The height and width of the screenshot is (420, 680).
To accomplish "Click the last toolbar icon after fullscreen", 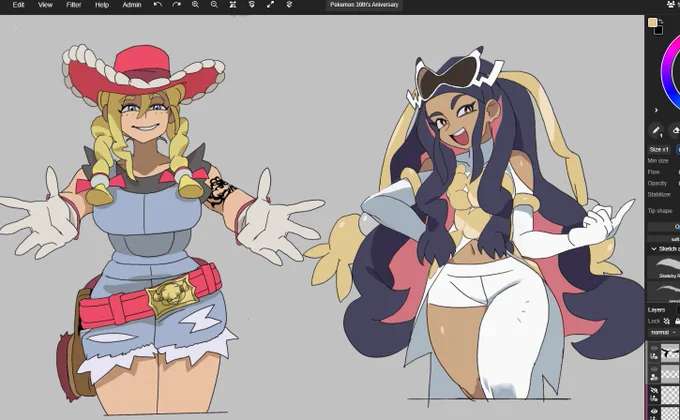I will [x=289, y=4].
